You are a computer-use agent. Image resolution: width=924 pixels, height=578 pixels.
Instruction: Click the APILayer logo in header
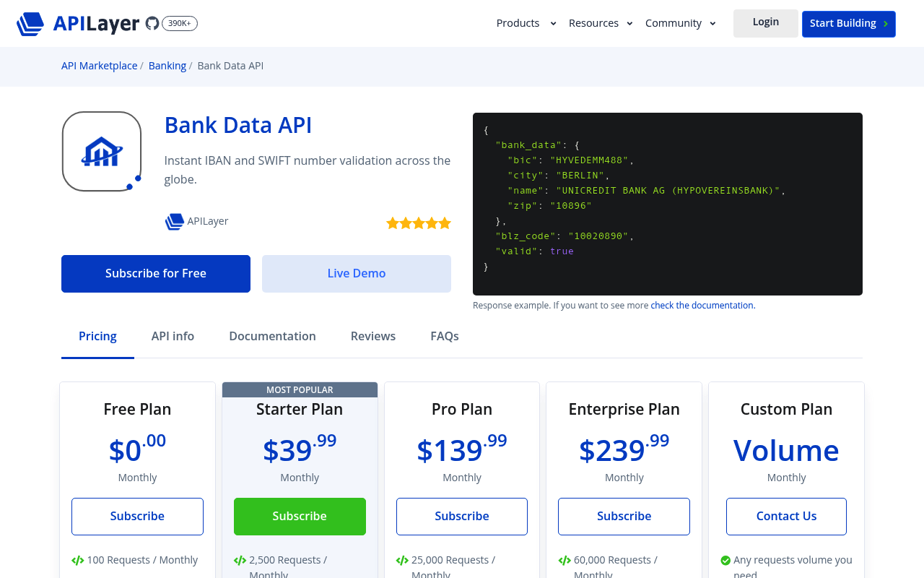pyautogui.click(x=78, y=23)
